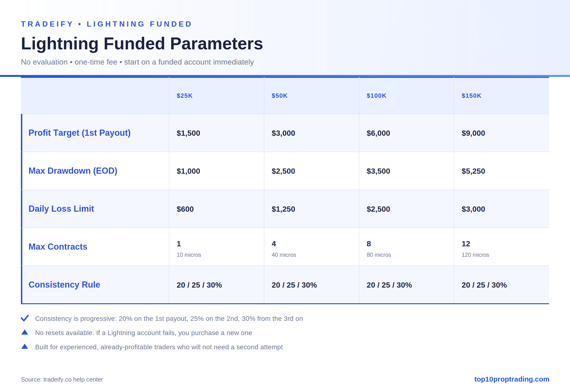Image resolution: width=570 pixels, height=392 pixels.
Task: Click the 'No resets available' note text
Action: pos(143,333)
